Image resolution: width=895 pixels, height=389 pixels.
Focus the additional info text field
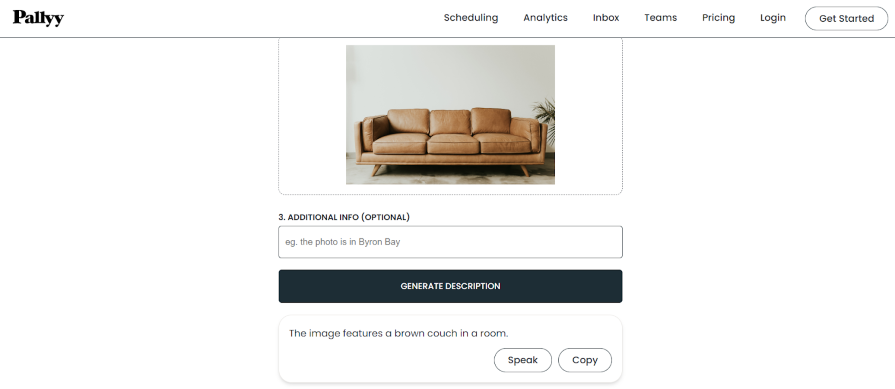click(450, 242)
